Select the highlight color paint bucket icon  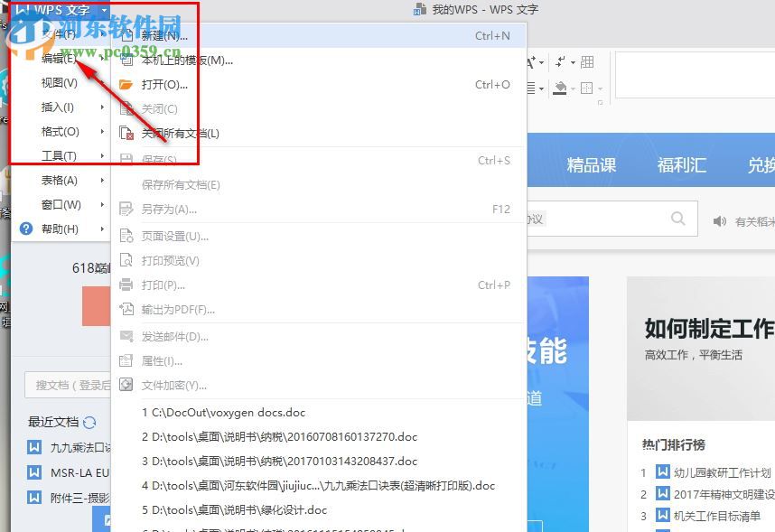pos(560,88)
